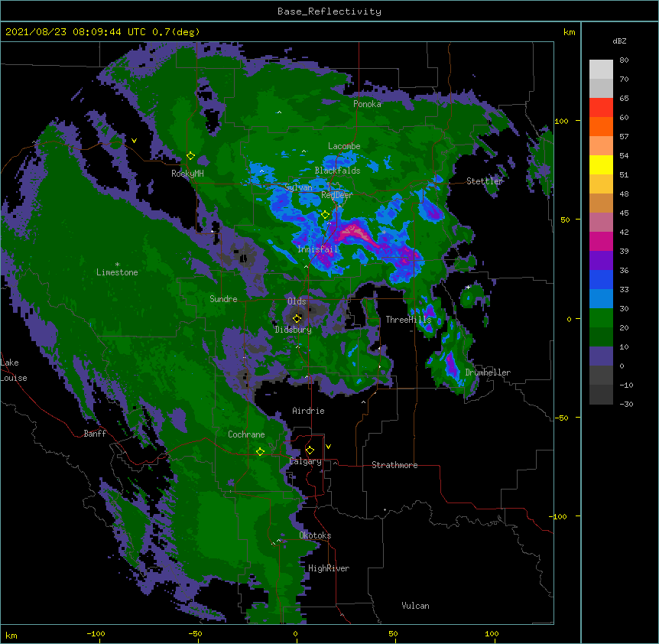Click the ThreeHills label
The width and height of the screenshot is (659, 644).
click(408, 320)
